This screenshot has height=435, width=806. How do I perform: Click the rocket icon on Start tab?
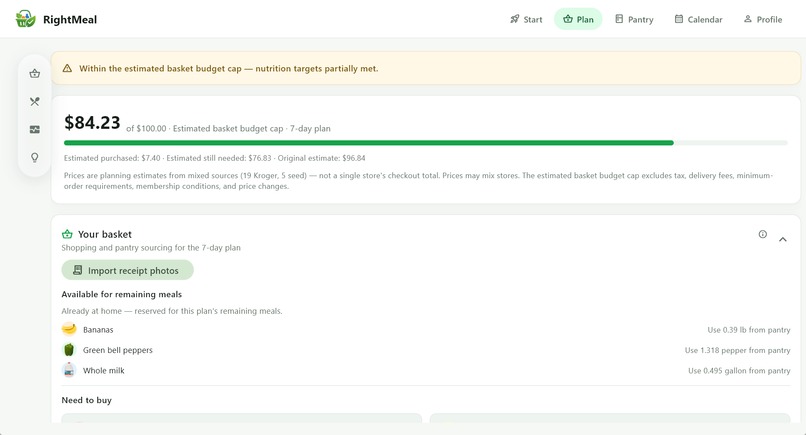pyautogui.click(x=515, y=19)
